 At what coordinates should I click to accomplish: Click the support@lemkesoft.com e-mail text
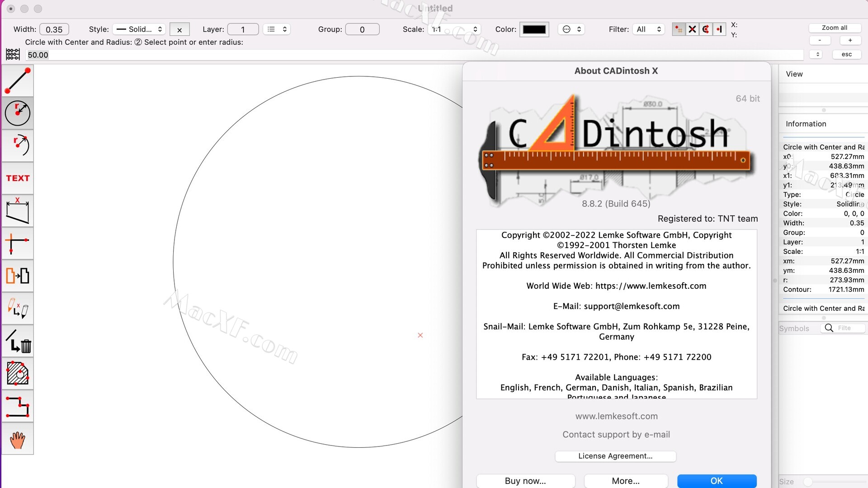tap(632, 306)
